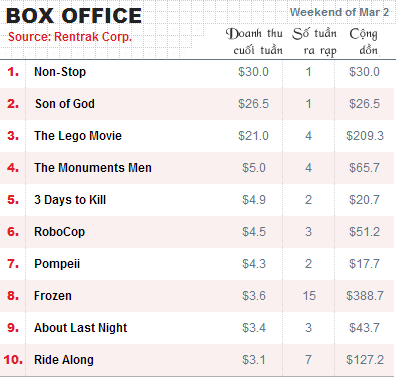This screenshot has width=396, height=377.
Task: Click the Source: Rentrak Corp. text
Action: coord(70,37)
